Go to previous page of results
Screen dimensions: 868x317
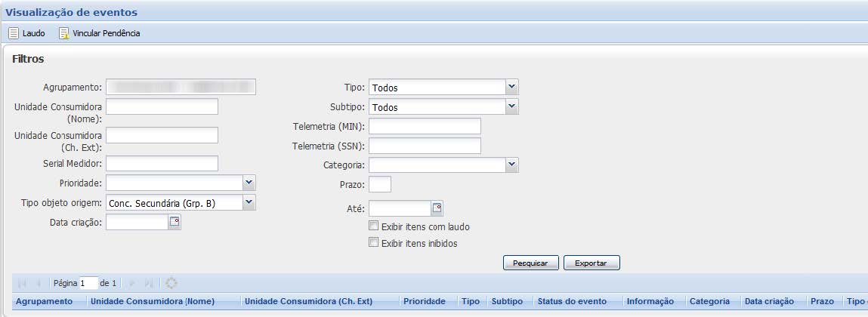coord(39,283)
